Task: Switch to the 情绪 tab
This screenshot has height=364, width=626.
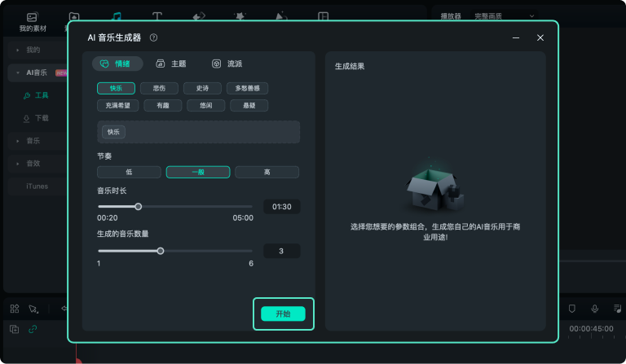Action: (117, 64)
